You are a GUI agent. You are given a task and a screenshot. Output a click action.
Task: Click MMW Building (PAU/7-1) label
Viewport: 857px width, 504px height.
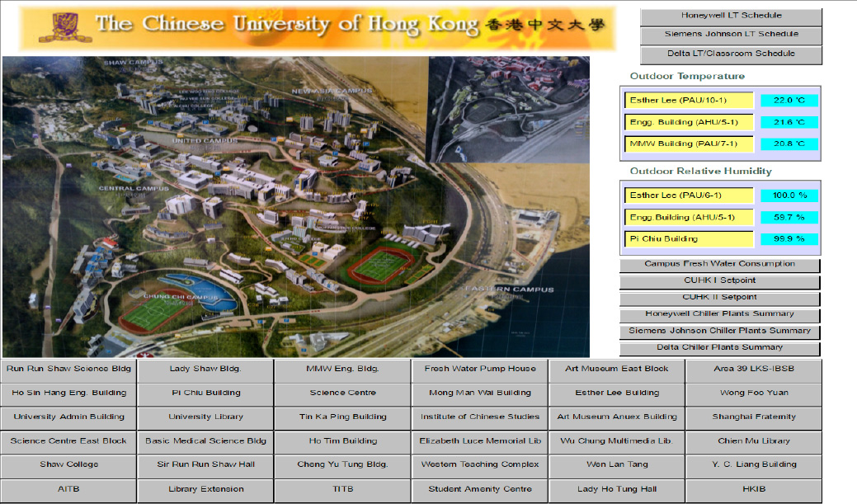tap(689, 144)
